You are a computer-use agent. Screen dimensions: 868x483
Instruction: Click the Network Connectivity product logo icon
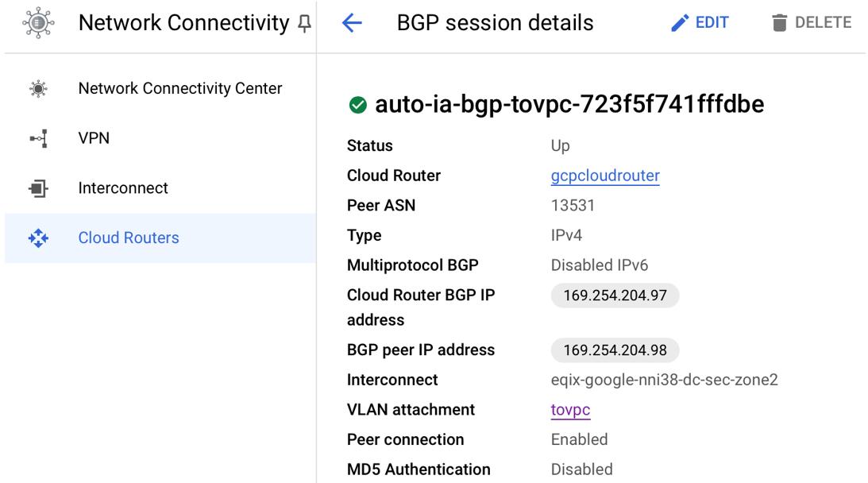click(x=38, y=23)
